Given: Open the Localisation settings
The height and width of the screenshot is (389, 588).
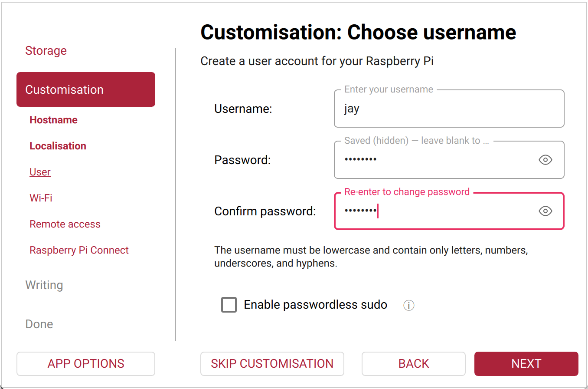Looking at the screenshot, I should coord(58,146).
